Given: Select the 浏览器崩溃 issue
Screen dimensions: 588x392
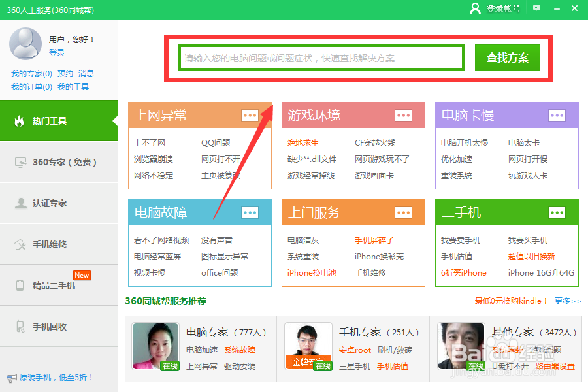Looking at the screenshot, I should 154,159.
